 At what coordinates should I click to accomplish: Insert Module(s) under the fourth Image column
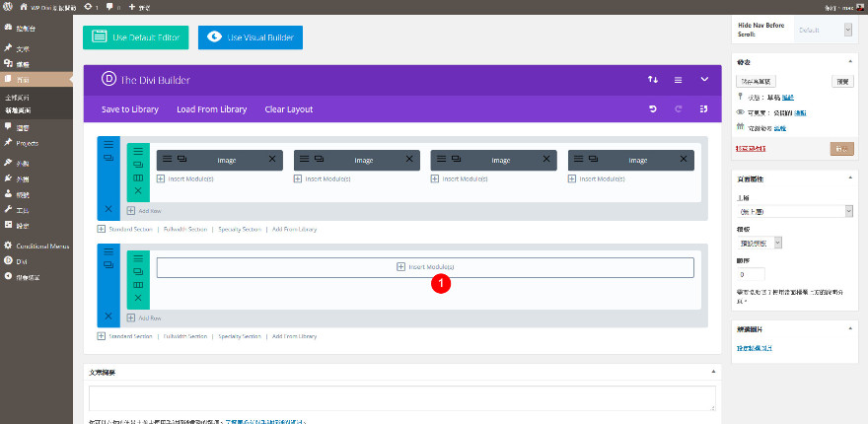[597, 178]
